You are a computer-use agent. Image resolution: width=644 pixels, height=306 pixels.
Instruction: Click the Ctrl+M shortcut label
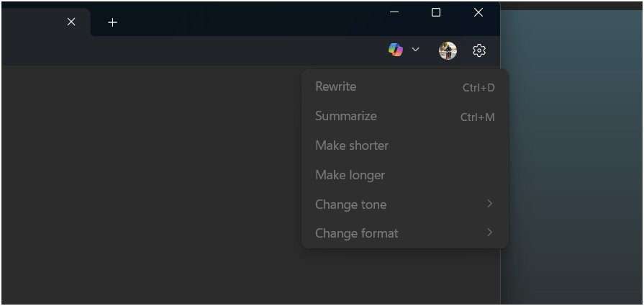(477, 117)
